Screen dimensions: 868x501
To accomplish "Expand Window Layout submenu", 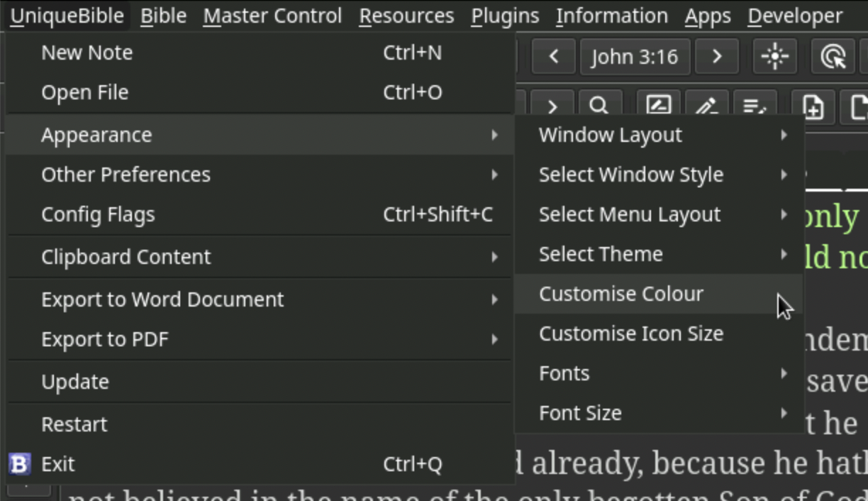I will coord(660,135).
